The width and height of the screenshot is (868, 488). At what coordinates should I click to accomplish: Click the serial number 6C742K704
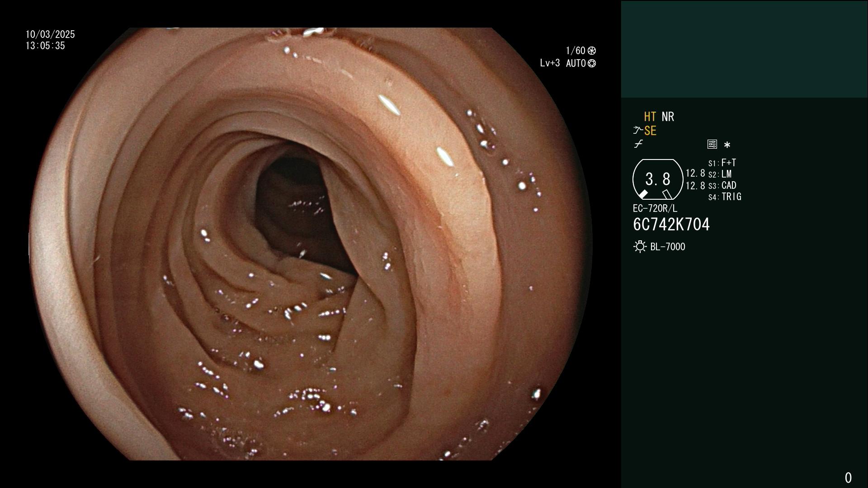(671, 225)
